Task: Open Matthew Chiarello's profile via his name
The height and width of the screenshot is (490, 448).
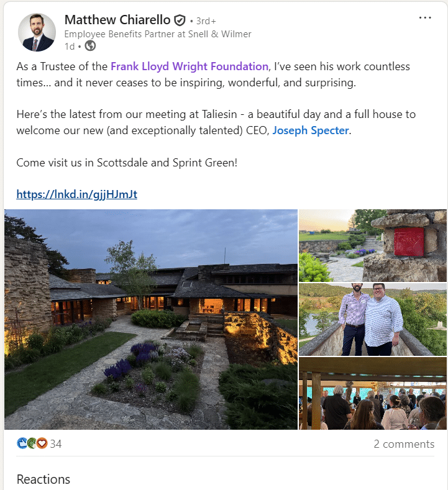Action: coord(117,19)
